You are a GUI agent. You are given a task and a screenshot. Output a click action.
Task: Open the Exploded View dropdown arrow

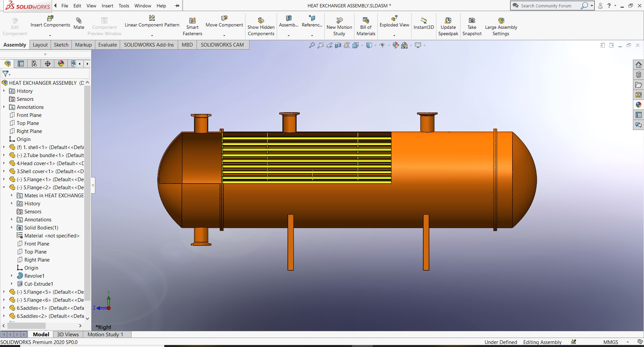point(394,35)
